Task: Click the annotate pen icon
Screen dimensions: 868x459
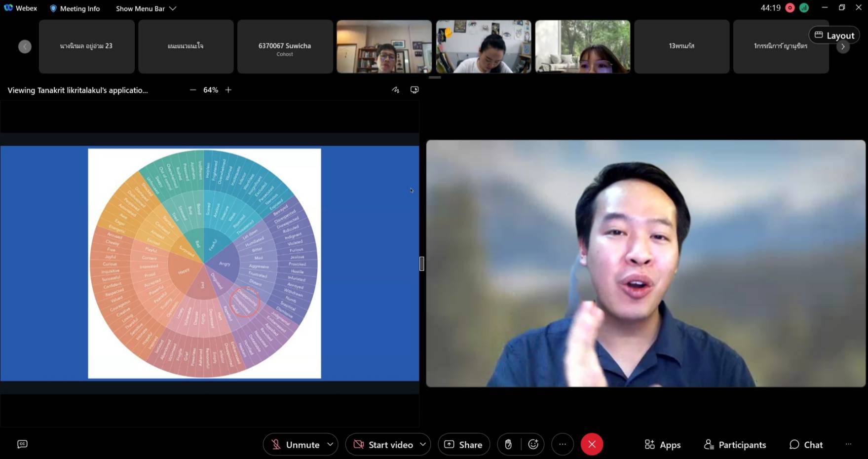Action: tap(395, 90)
